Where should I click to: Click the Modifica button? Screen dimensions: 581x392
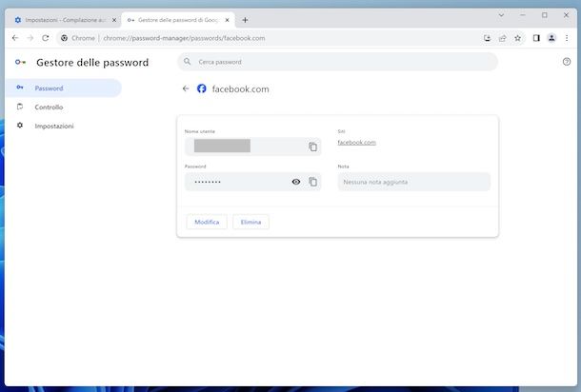(x=207, y=222)
